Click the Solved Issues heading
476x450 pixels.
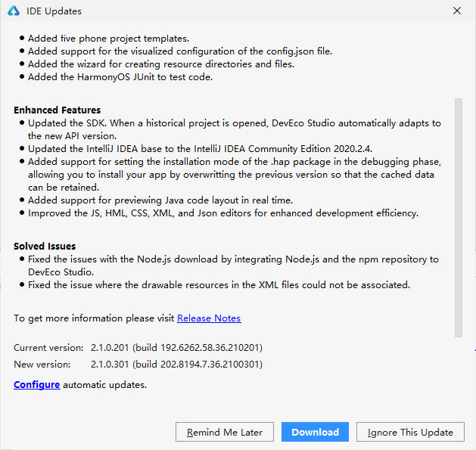pyautogui.click(x=45, y=246)
